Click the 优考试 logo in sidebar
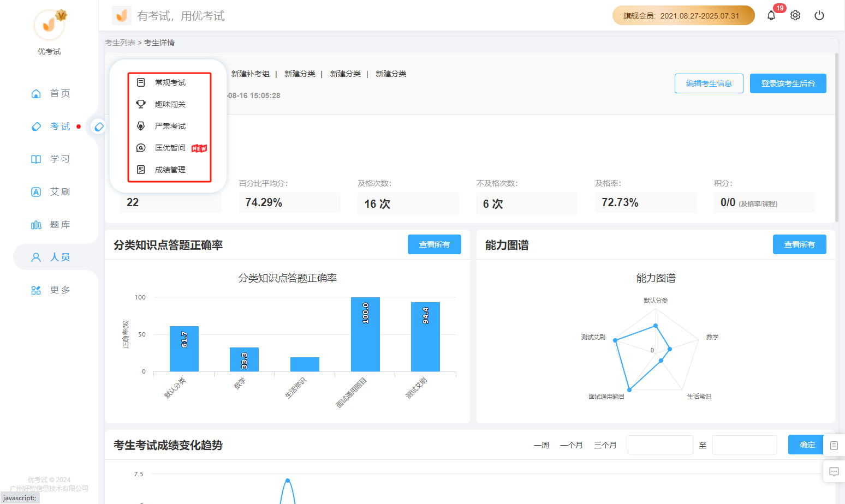 (x=49, y=26)
